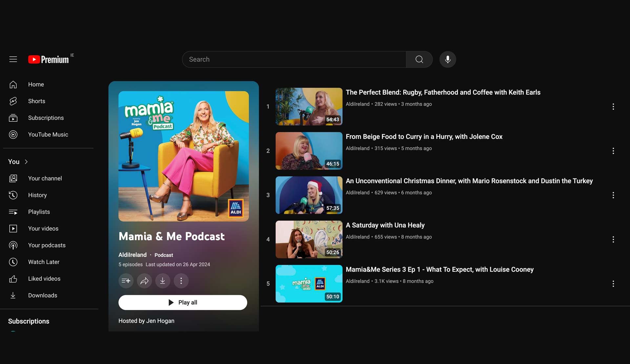Open Christmas Dinner episode title
Viewport: 630px width, 364px height.
click(469, 181)
